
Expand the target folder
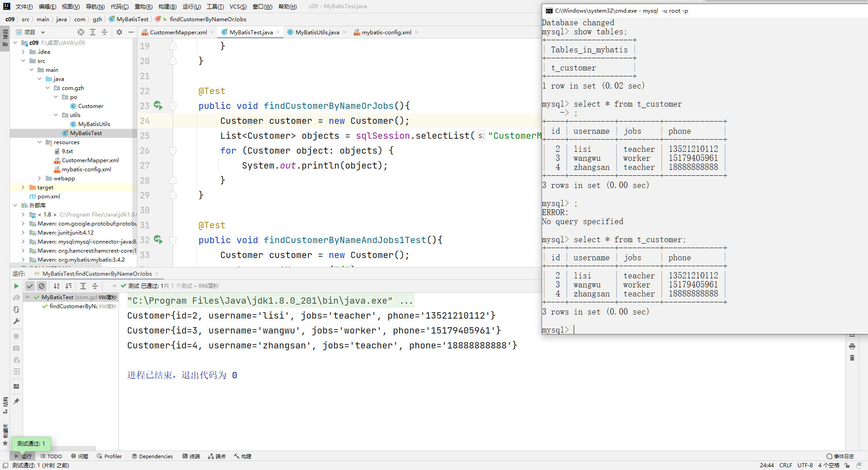click(x=24, y=188)
